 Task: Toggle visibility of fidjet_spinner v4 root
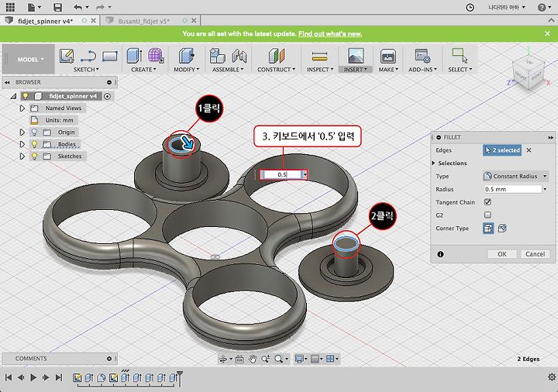(x=26, y=96)
